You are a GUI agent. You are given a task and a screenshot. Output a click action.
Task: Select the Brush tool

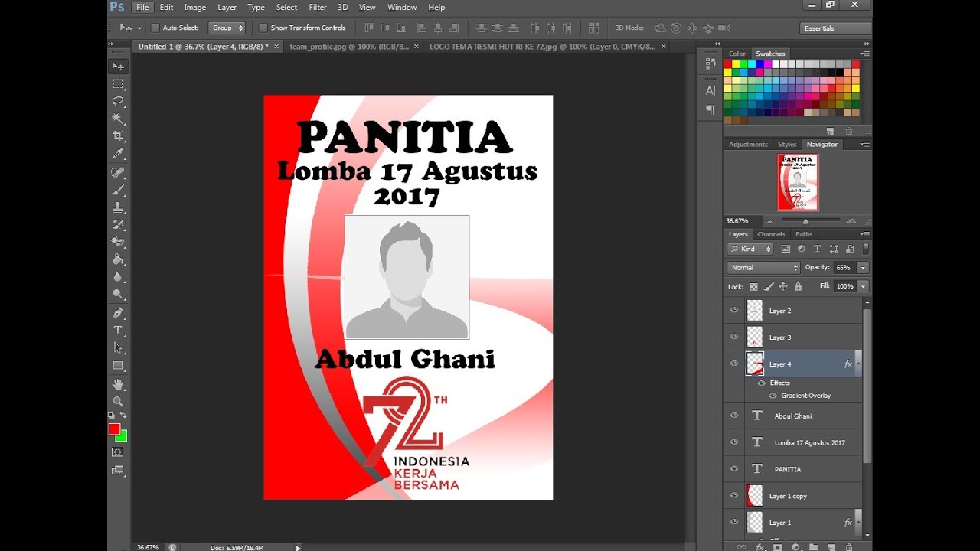coord(118,190)
